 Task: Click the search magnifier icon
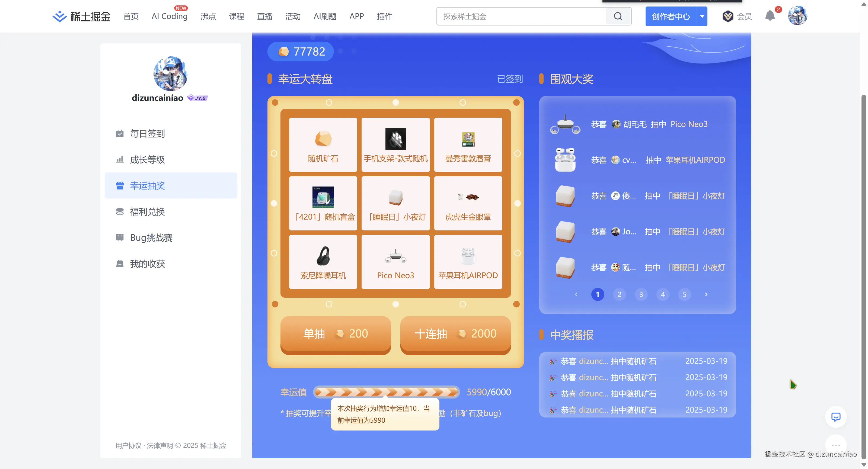pos(618,16)
